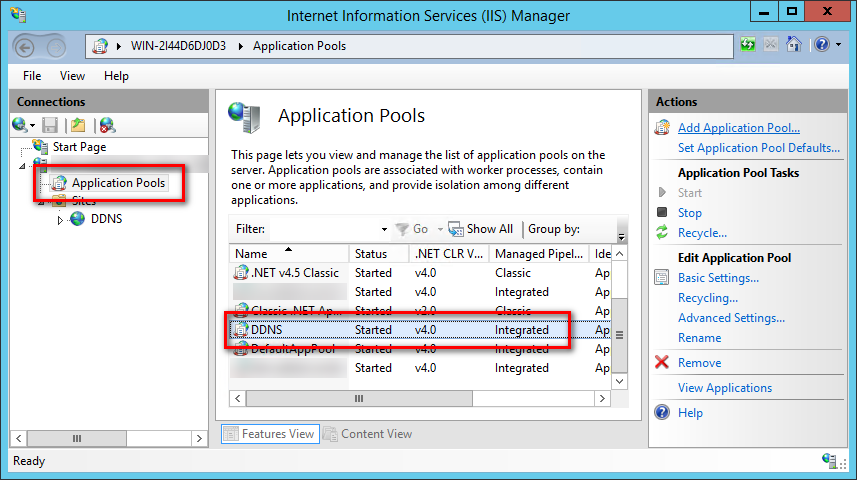
Task: Open the Help menu
Action: [x=116, y=76]
